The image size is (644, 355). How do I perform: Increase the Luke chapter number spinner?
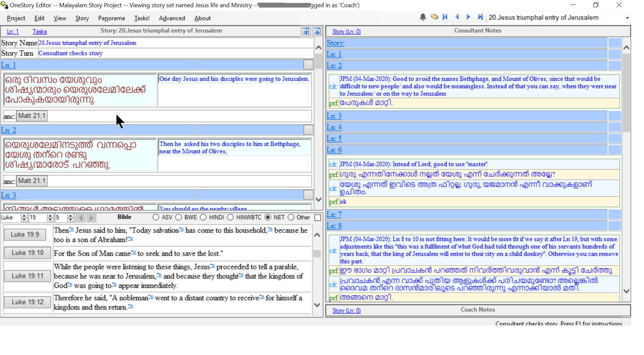coord(50,216)
